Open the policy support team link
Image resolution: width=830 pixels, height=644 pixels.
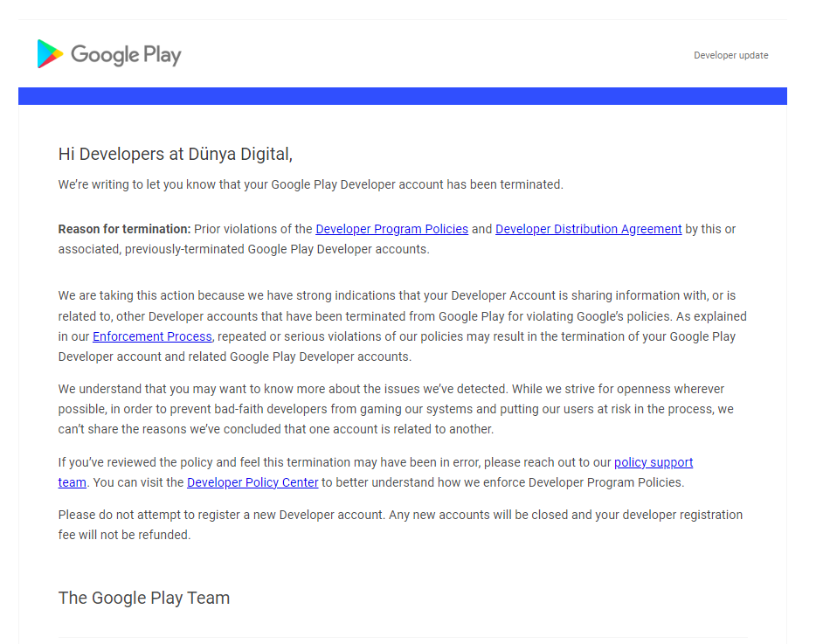click(654, 462)
